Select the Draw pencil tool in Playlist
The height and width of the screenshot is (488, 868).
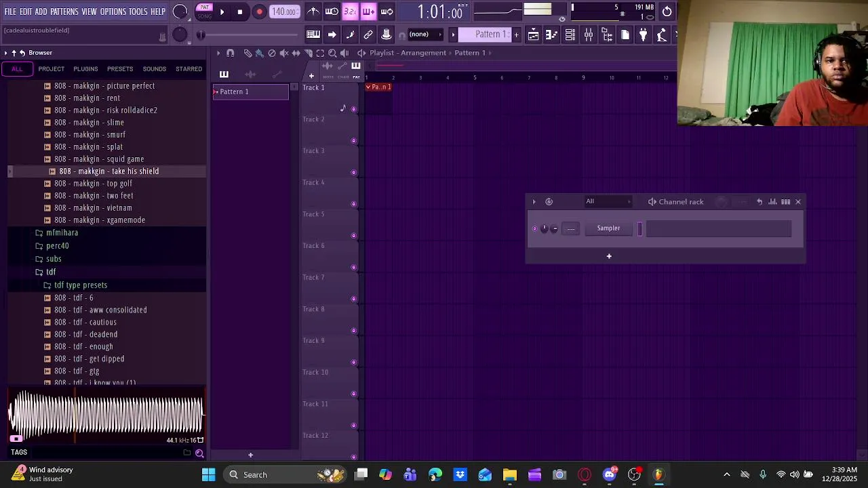tap(248, 53)
